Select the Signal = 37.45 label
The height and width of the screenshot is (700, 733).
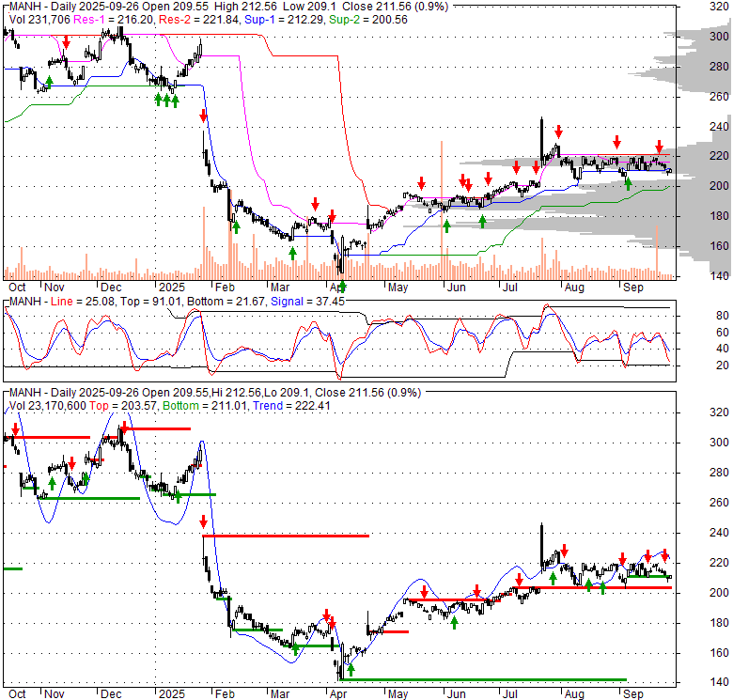307,302
